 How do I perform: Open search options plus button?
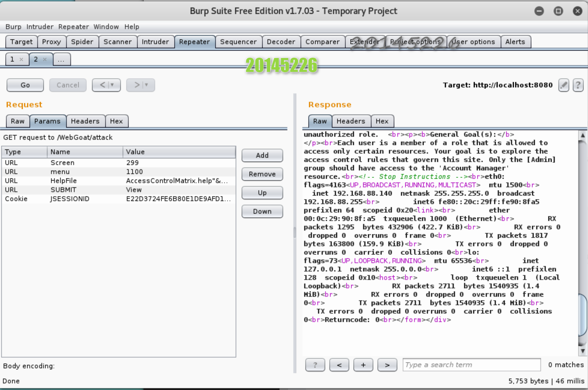363,365
